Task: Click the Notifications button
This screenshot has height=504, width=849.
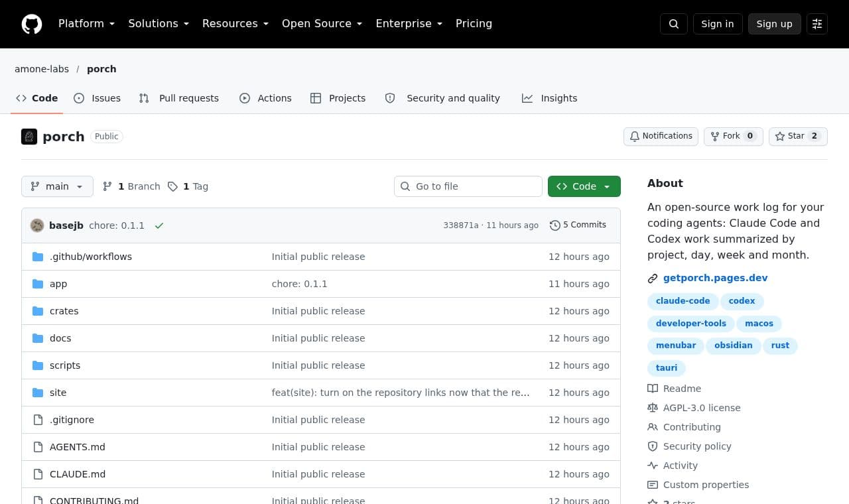Action: coord(661,136)
